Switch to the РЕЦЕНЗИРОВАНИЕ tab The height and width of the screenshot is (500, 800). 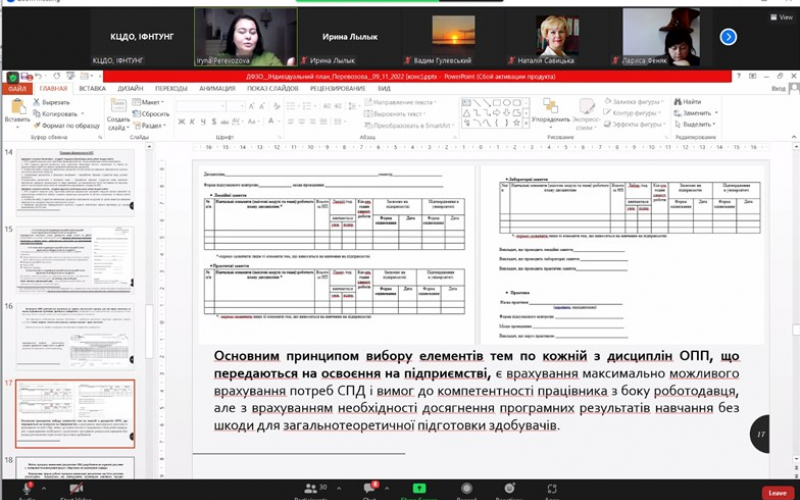coord(338,89)
